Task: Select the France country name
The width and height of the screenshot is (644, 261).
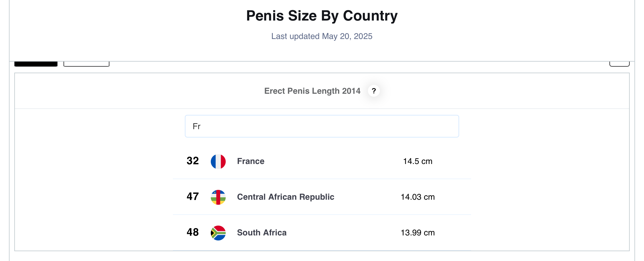Action: 250,161
